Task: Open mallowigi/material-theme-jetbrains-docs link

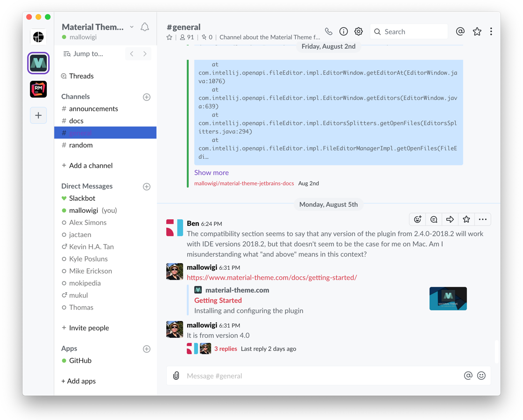Action: click(244, 183)
